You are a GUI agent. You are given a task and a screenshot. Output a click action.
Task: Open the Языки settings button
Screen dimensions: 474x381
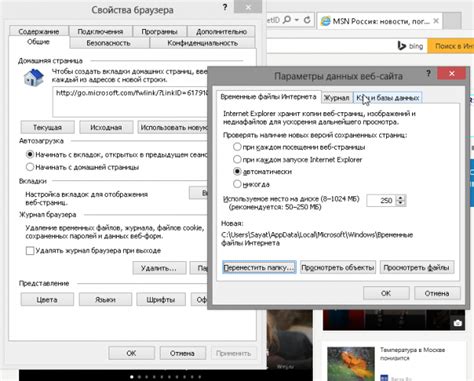coord(105,300)
